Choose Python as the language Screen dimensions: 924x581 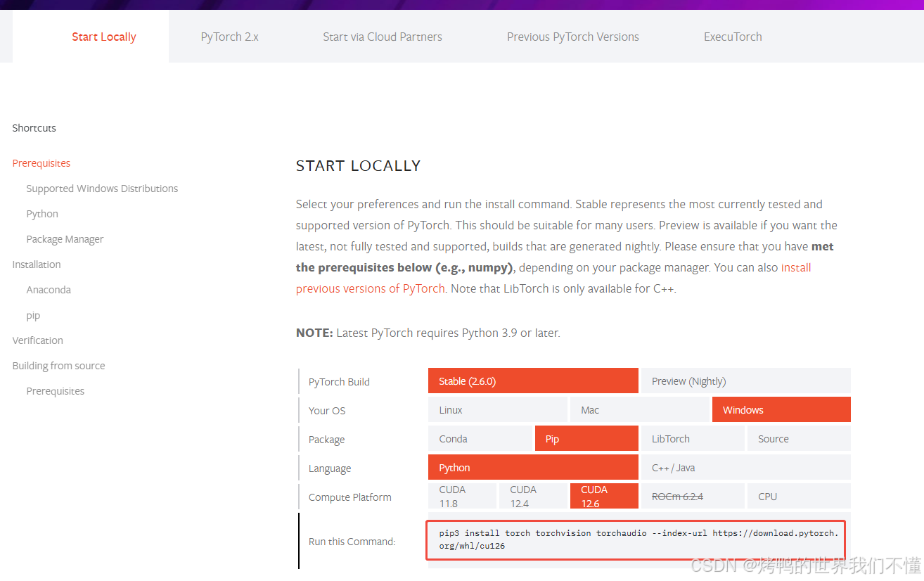533,467
